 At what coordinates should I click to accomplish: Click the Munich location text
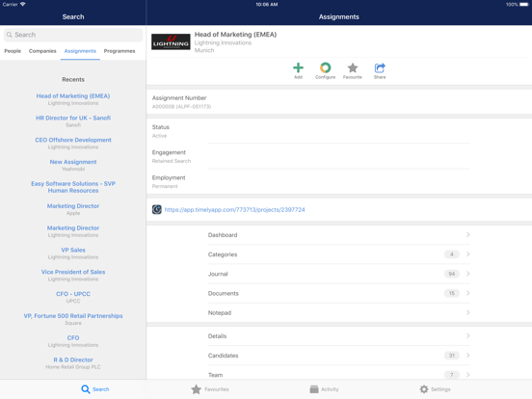coord(204,50)
